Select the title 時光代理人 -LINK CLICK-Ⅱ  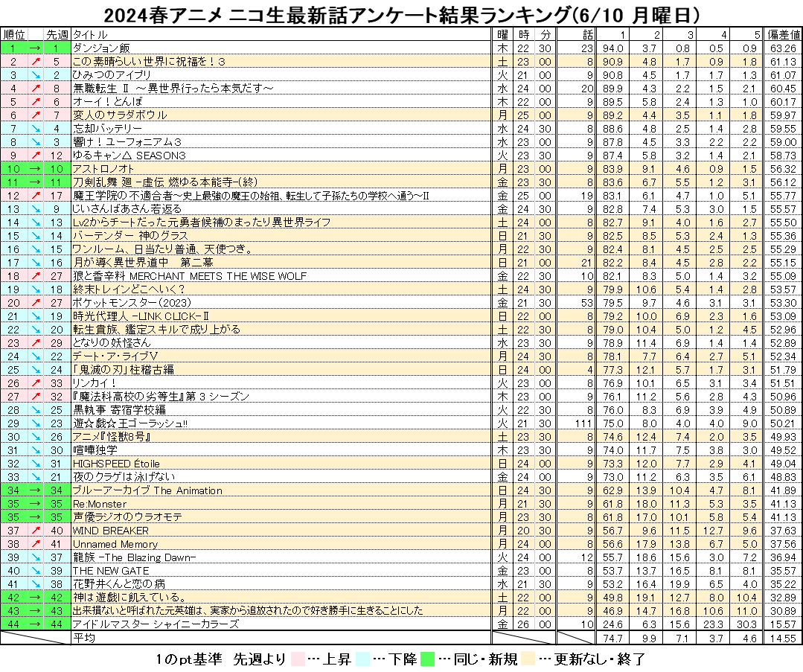click(x=141, y=316)
